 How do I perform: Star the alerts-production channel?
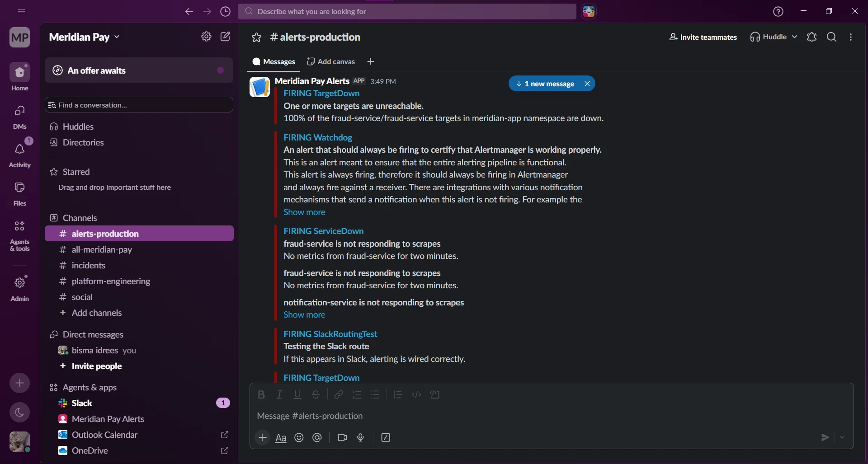[257, 37]
